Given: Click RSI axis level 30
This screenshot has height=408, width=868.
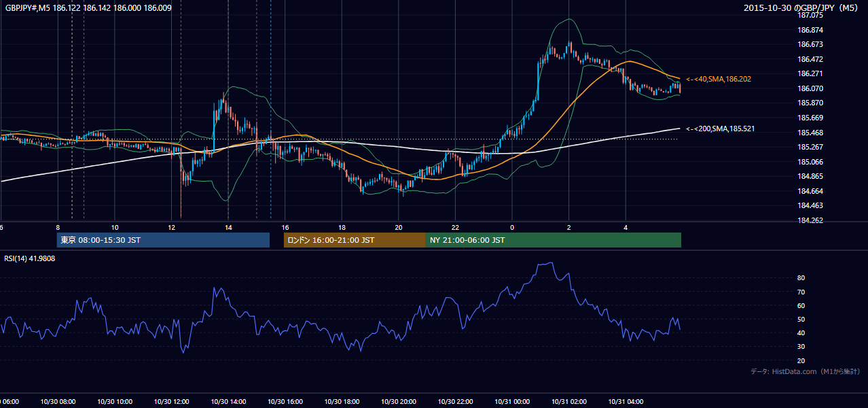Looking at the screenshot, I should point(801,347).
